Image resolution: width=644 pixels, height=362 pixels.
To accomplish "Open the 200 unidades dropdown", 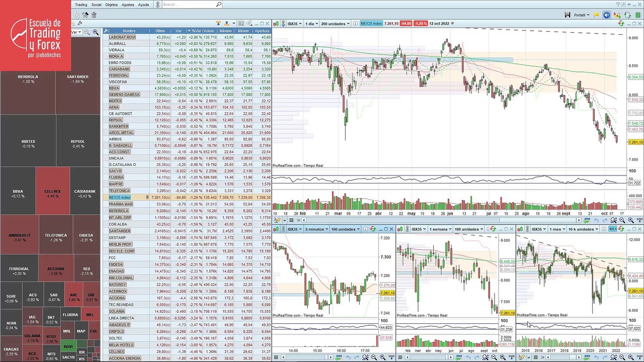I will click(335, 24).
